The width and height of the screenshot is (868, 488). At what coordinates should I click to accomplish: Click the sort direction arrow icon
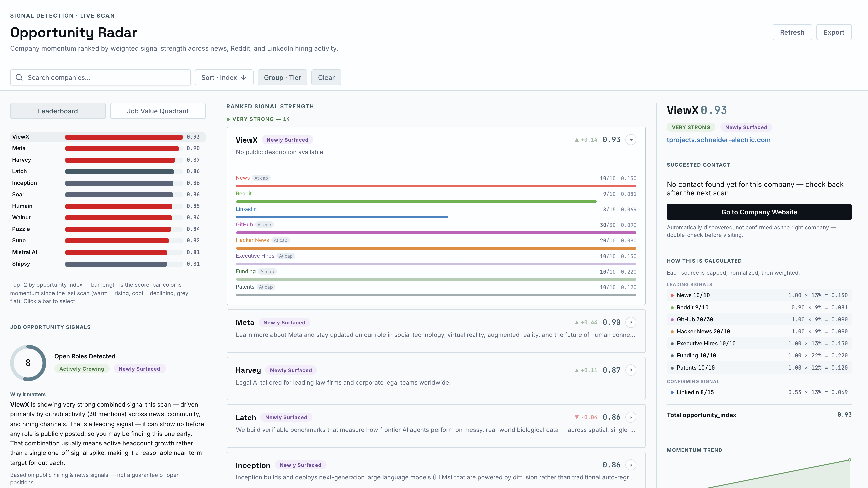coord(244,78)
